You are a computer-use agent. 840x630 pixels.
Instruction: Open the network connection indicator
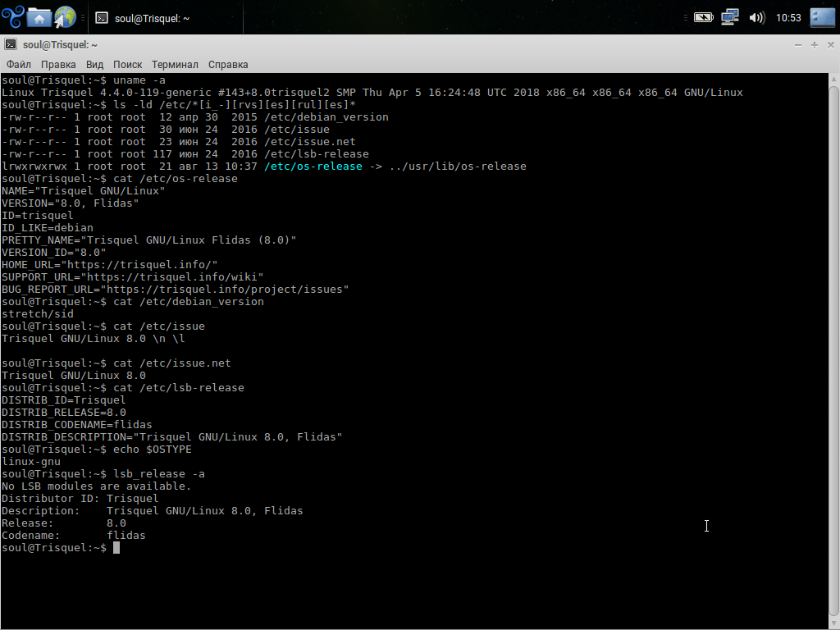pos(729,17)
